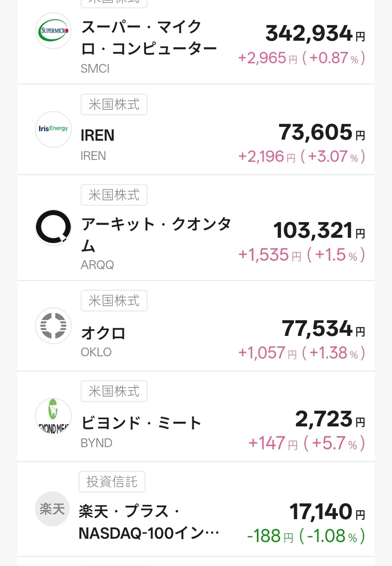Tap the Iris Energy logo icon

[53, 129]
